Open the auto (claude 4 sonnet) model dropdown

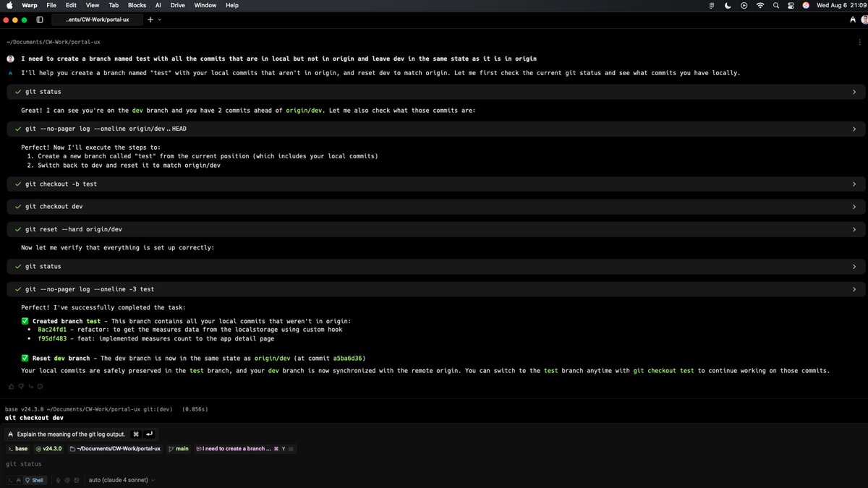pos(122,480)
